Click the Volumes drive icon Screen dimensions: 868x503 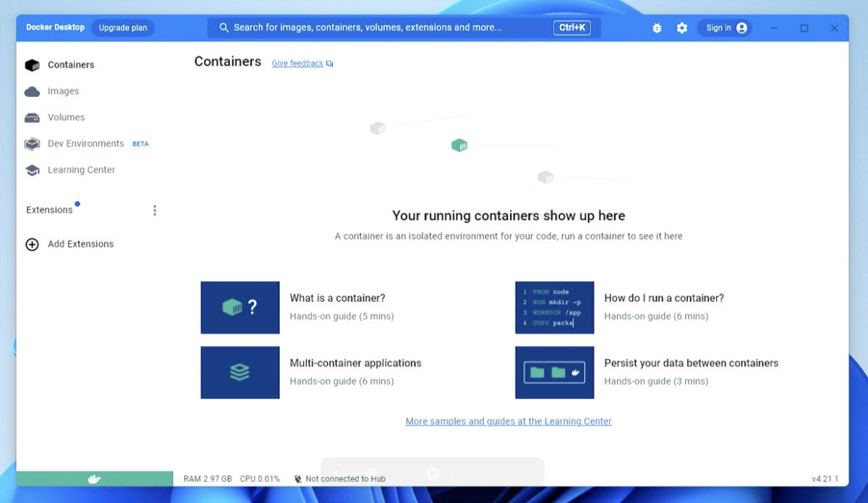[x=32, y=117]
